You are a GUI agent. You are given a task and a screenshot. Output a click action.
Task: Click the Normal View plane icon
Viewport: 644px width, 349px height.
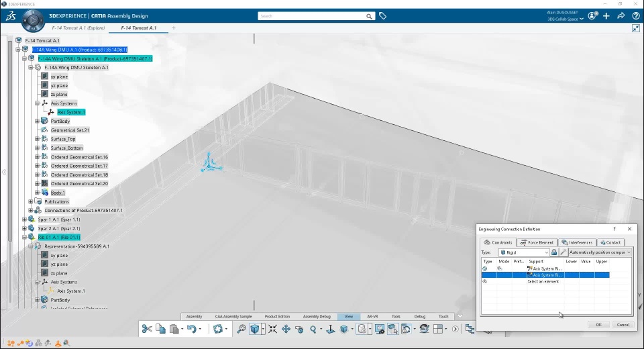[330, 329]
